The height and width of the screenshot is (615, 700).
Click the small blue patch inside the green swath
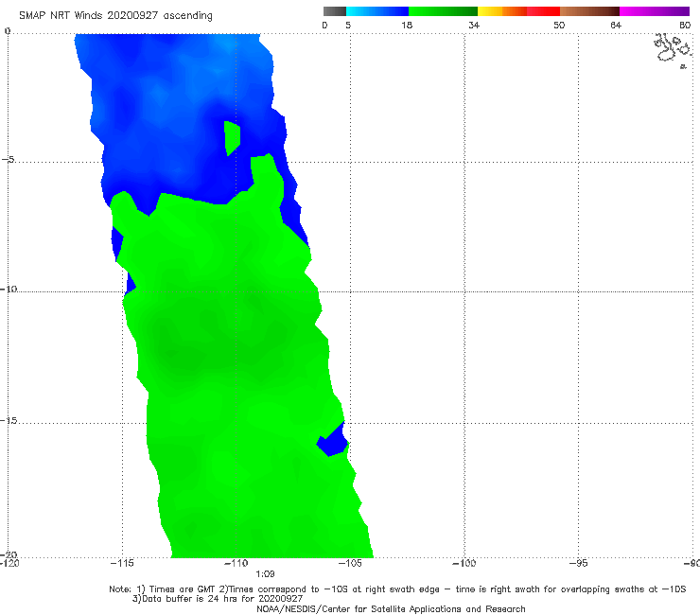(332, 439)
